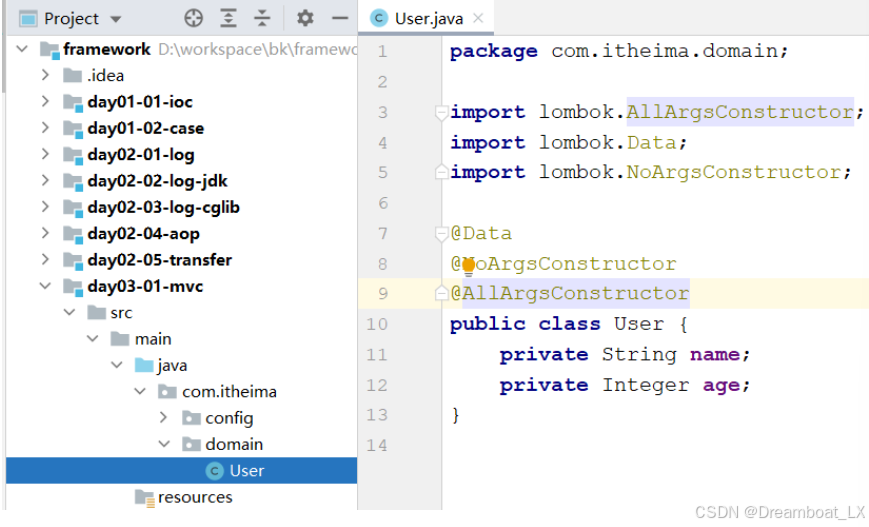
Task: Select the java source folder
Action: pyautogui.click(x=172, y=366)
